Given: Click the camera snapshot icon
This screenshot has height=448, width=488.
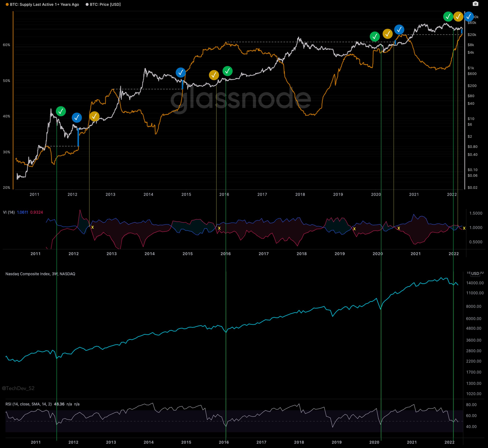Looking at the screenshot, I should point(475,4).
